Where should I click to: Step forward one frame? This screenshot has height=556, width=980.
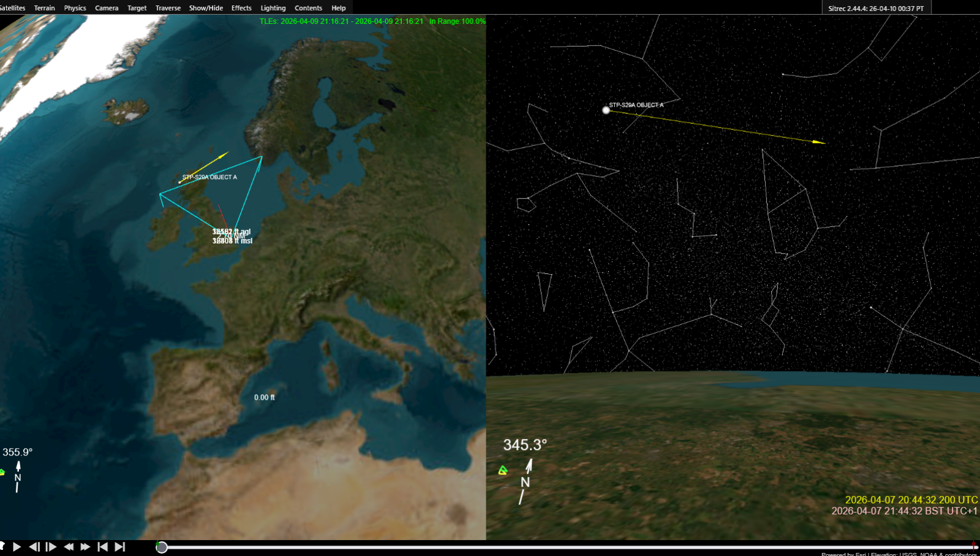51,547
